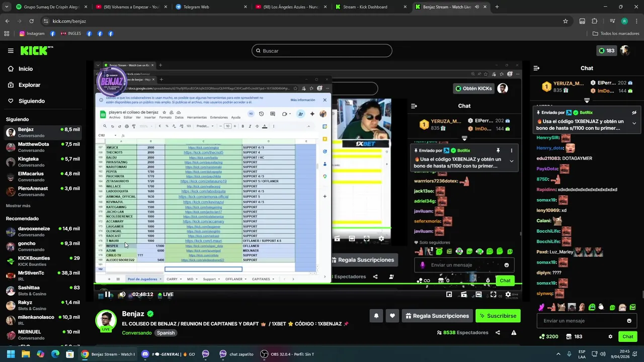Open Kingteka channel in sidebar

[43, 162]
